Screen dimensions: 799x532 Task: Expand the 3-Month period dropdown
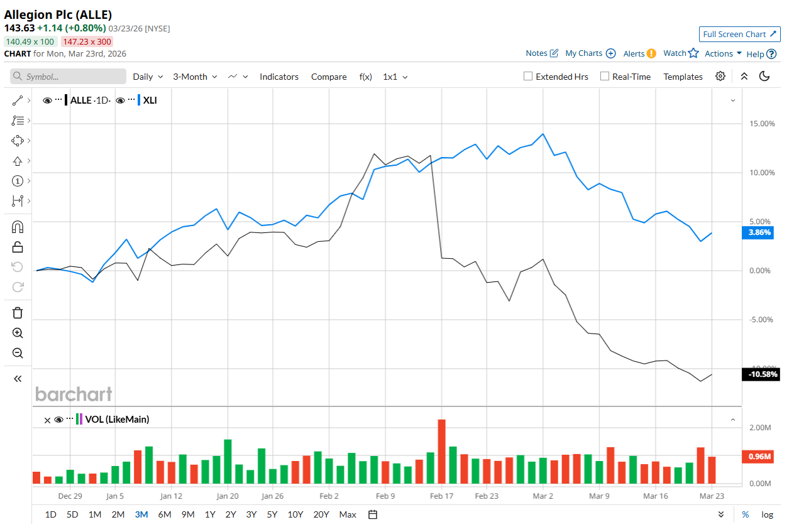[x=195, y=77]
